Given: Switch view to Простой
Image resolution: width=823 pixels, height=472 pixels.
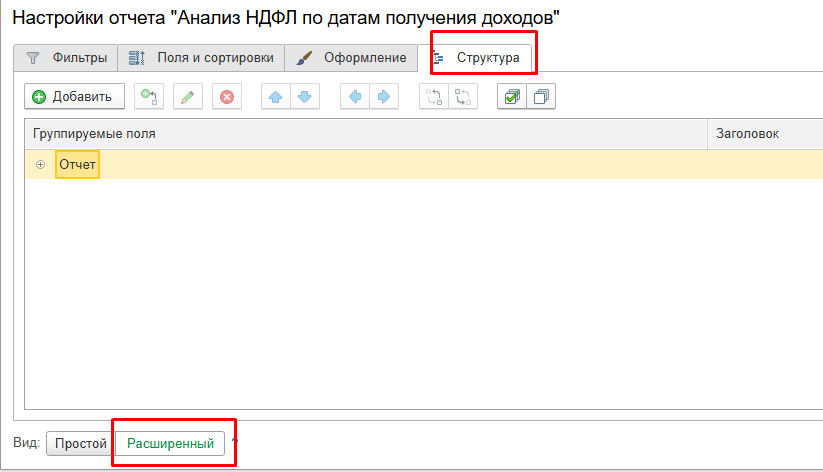Looking at the screenshot, I should tap(81, 444).
